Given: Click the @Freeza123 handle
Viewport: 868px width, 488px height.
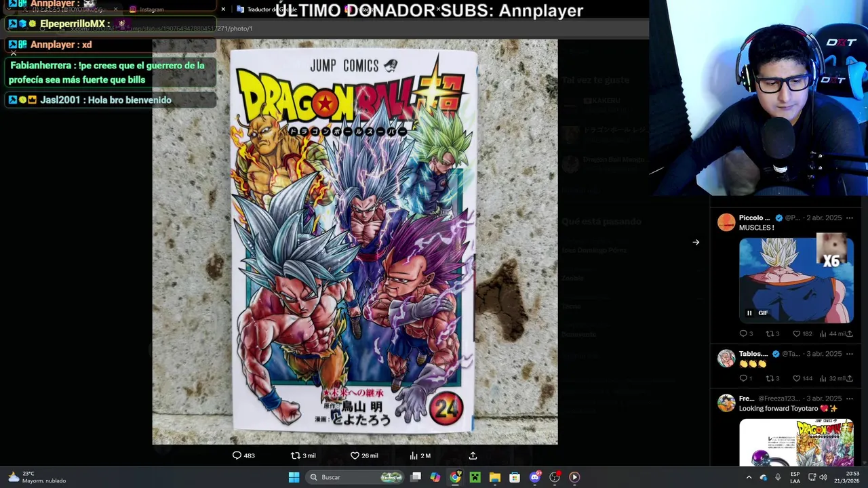Looking at the screenshot, I should 778,399.
